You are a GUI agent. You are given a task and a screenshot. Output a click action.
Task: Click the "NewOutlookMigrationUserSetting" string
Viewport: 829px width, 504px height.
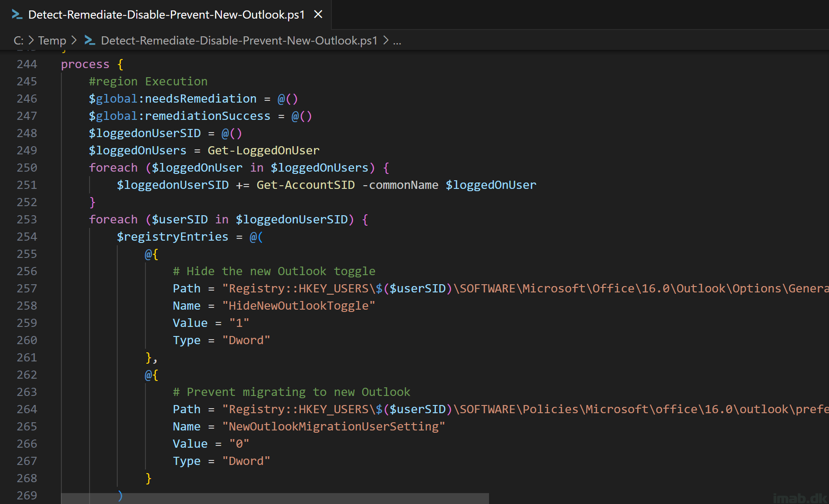click(334, 427)
